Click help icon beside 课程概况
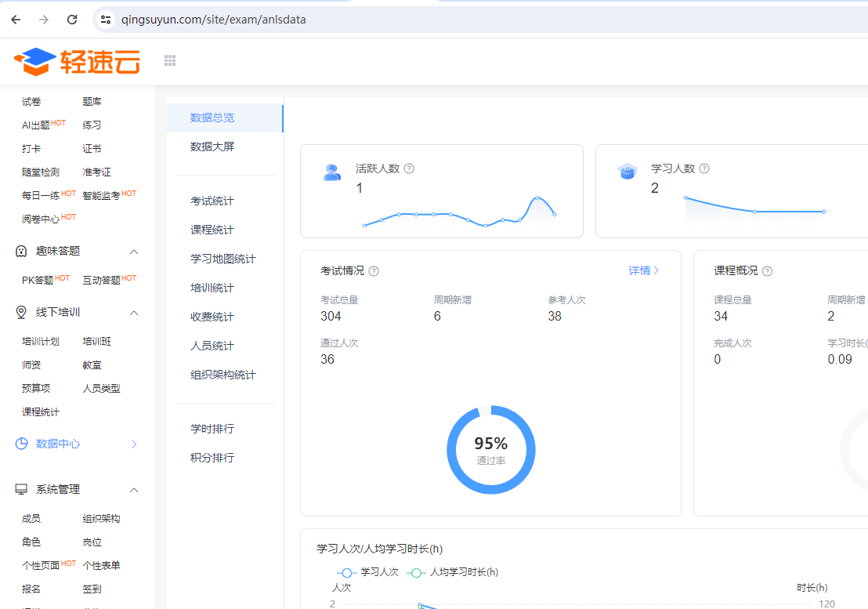 [767, 271]
